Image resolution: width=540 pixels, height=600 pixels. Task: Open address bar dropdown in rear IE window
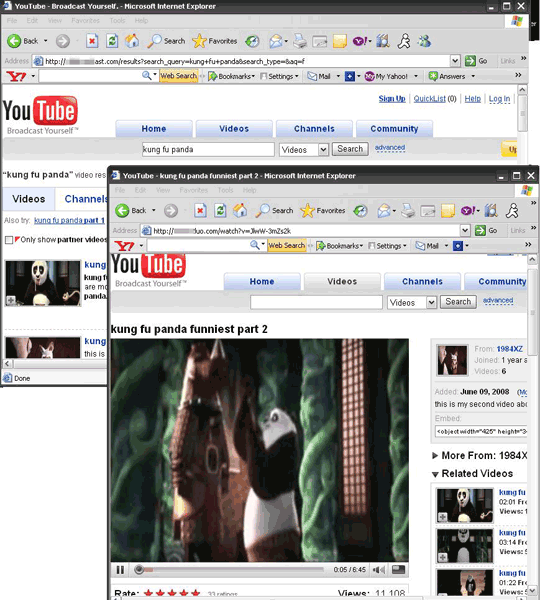point(455,61)
